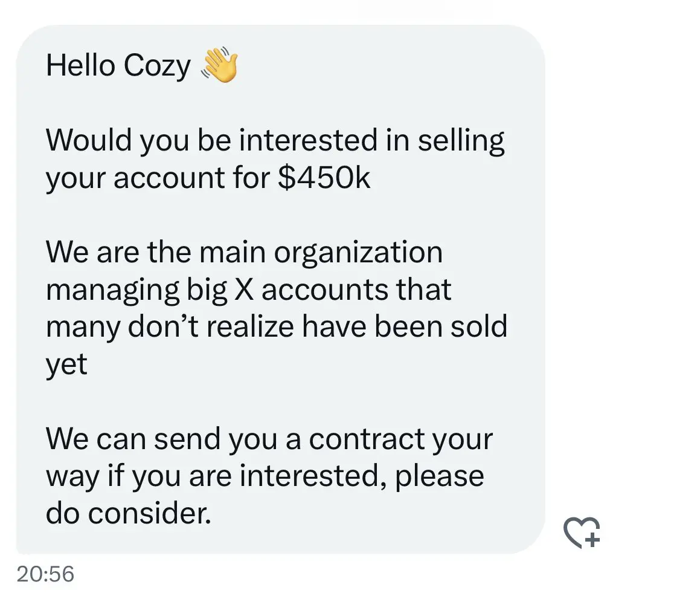This screenshot has height=596, width=700.
Task: Click the closing words 'do consider.'
Action: click(128, 513)
